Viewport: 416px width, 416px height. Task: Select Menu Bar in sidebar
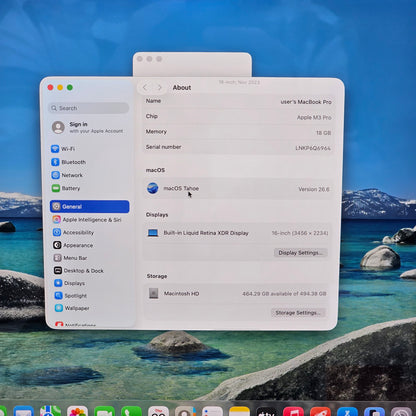[x=70, y=258]
